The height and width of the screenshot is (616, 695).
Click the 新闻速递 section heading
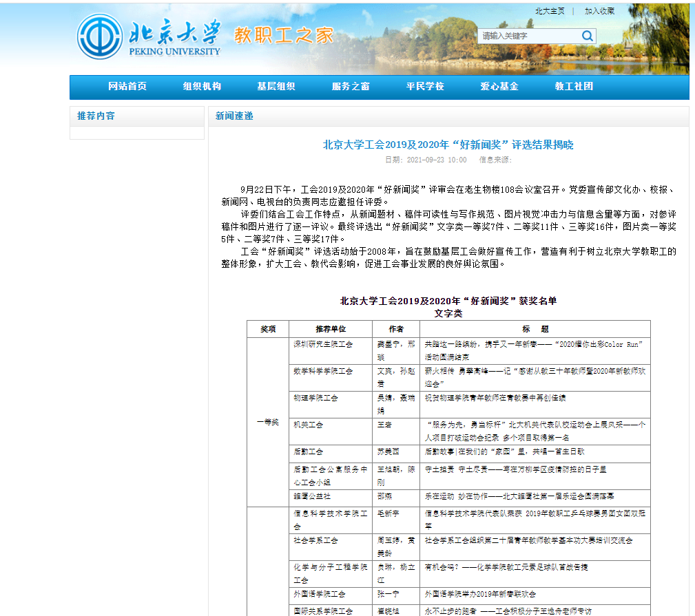pos(234,116)
